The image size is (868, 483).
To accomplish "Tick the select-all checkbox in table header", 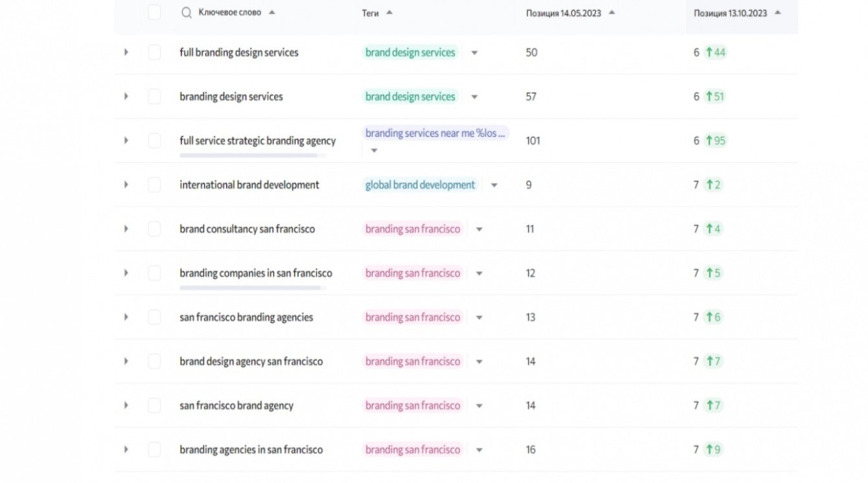I will (154, 12).
